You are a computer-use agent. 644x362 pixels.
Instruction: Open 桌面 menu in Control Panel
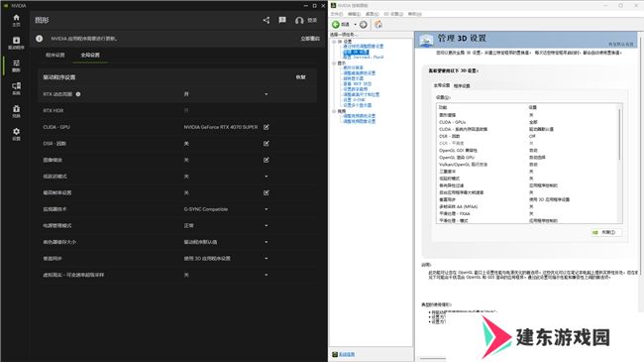(373, 14)
